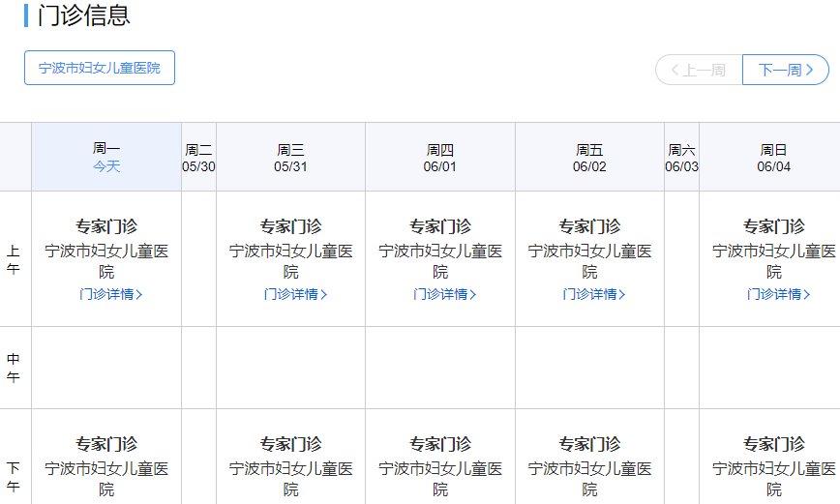
Task: Go to next week with 下一周
Action: click(x=786, y=70)
